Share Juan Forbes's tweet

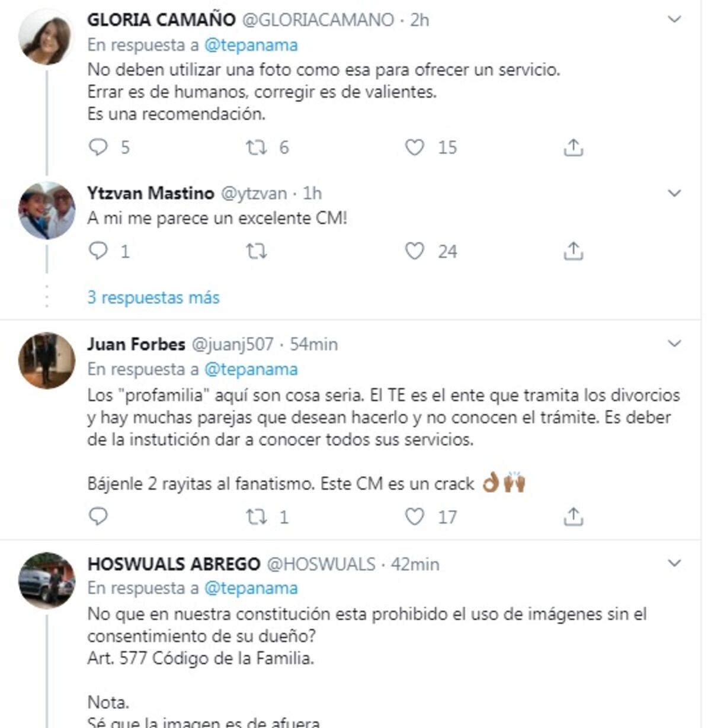click(573, 517)
